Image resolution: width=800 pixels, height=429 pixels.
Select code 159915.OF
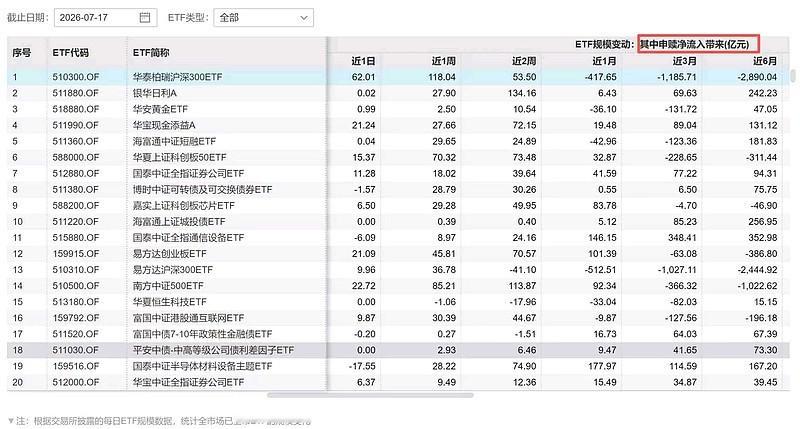76,254
